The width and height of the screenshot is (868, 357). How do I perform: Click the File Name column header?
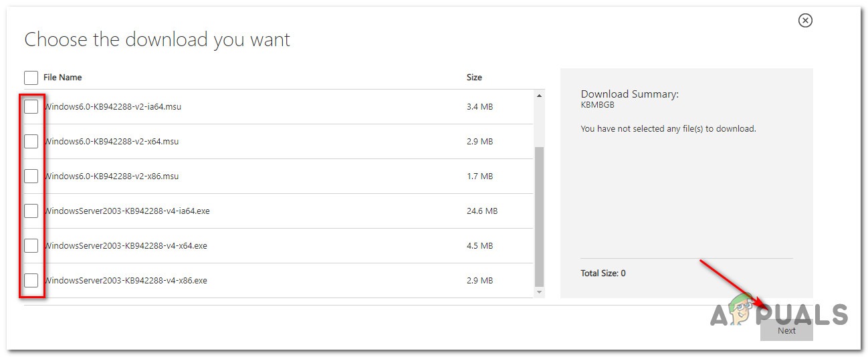point(62,78)
